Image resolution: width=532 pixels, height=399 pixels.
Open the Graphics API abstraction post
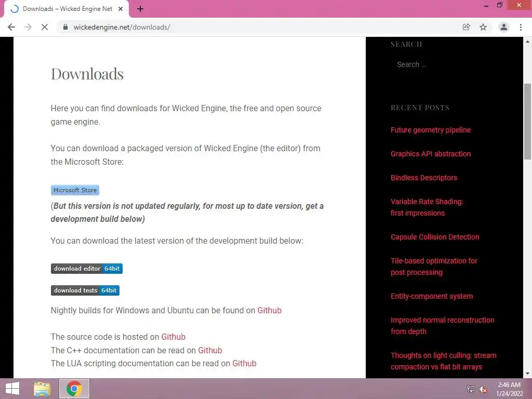(431, 154)
